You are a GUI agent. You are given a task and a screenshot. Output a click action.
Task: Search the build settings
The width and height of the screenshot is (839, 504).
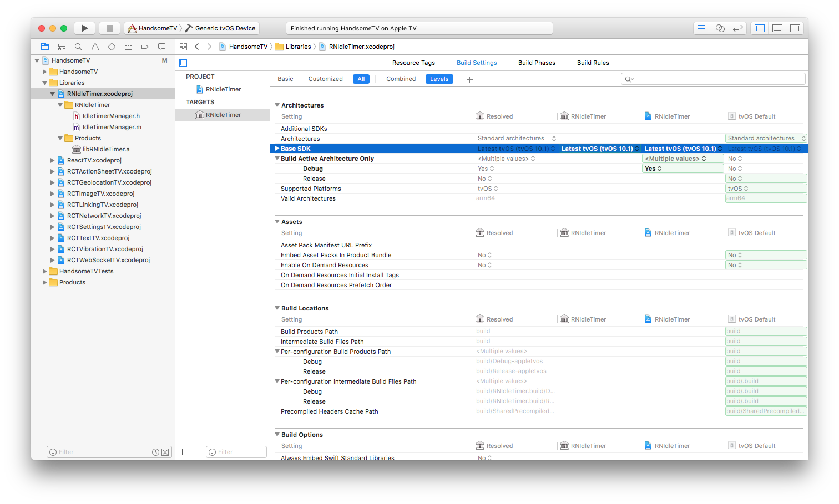[713, 79]
